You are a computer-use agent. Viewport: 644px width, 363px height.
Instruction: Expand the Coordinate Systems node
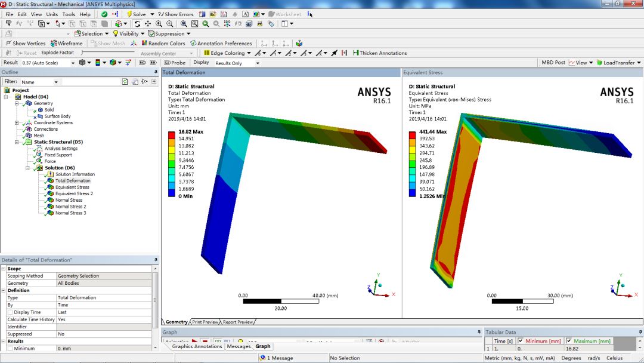point(17,122)
